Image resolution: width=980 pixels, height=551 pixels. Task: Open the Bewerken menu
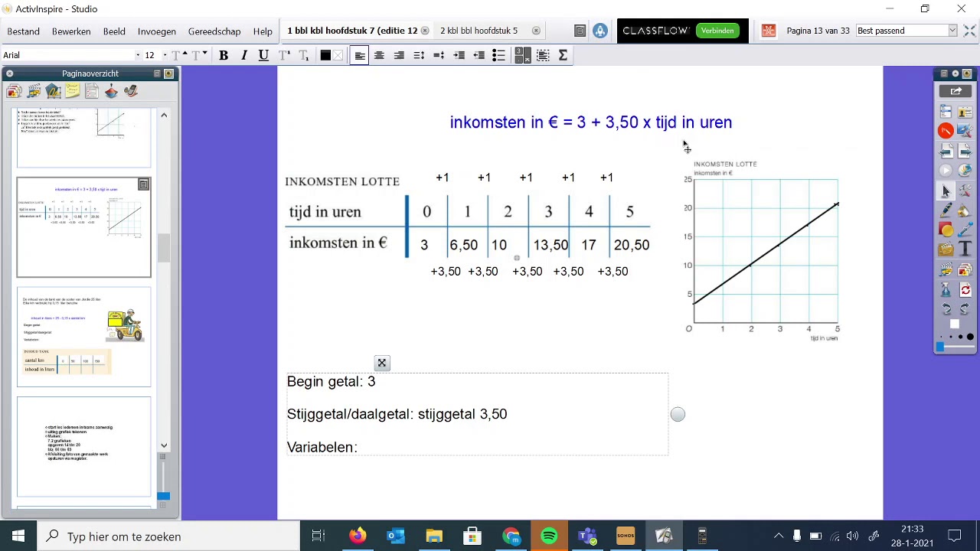point(71,31)
